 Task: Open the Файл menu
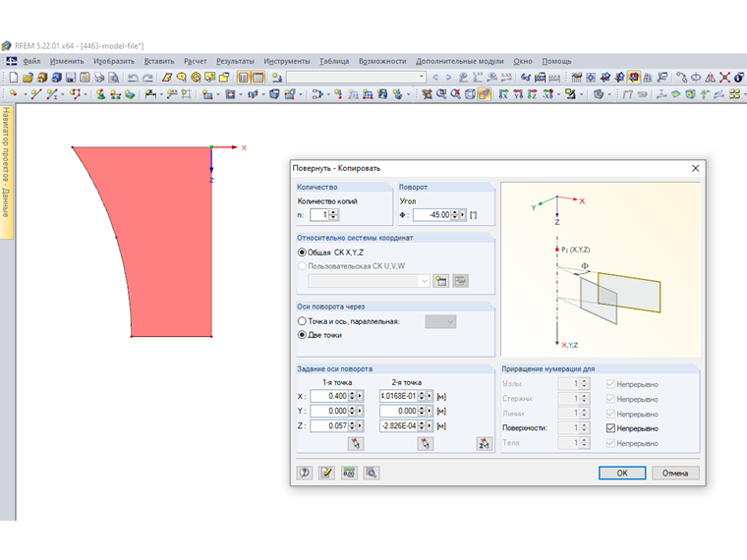31,61
